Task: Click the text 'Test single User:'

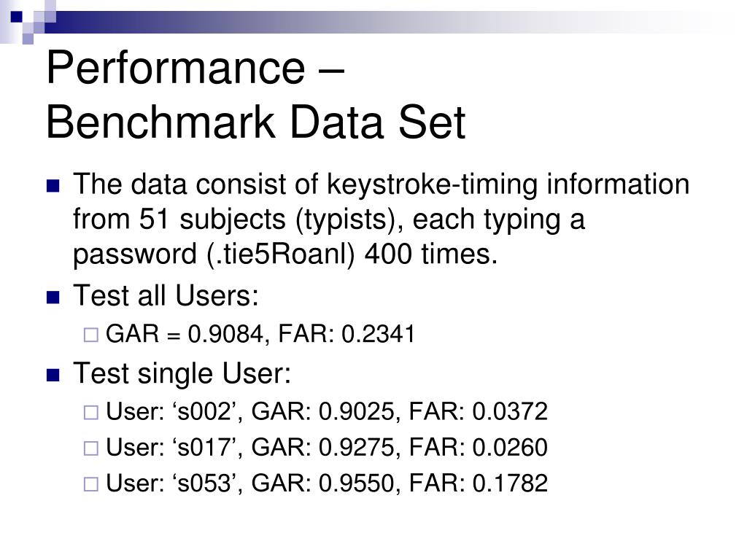Action: tap(182, 373)
